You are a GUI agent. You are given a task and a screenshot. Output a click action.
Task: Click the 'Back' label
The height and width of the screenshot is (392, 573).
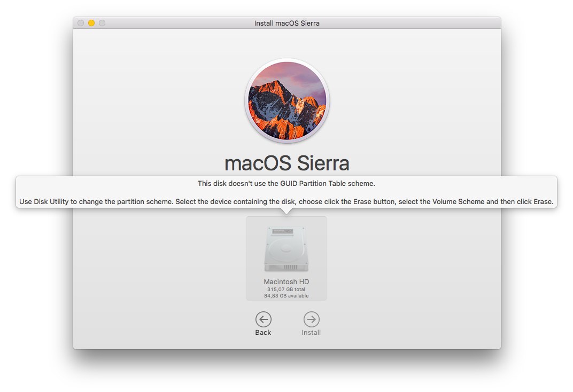263,333
